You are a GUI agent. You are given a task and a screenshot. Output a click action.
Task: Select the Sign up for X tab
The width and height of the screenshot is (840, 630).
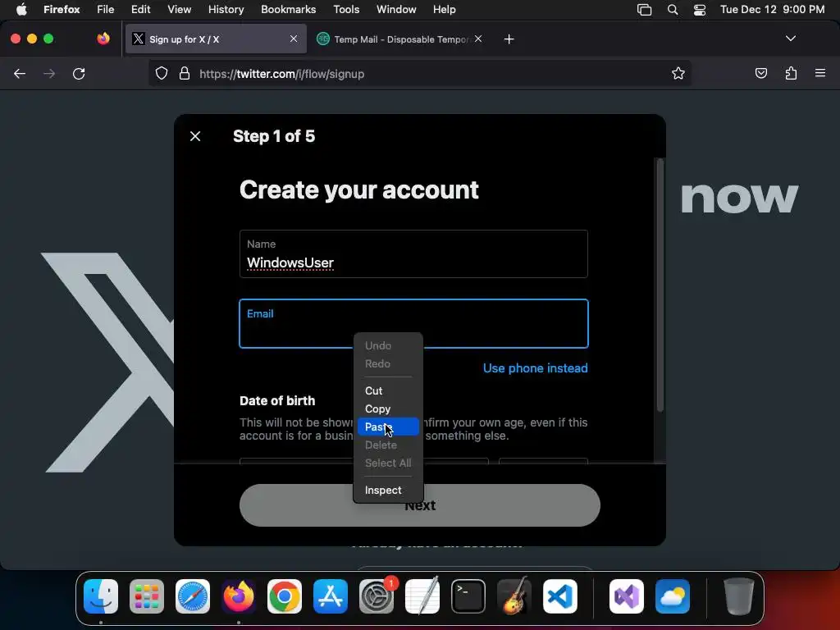(x=216, y=39)
